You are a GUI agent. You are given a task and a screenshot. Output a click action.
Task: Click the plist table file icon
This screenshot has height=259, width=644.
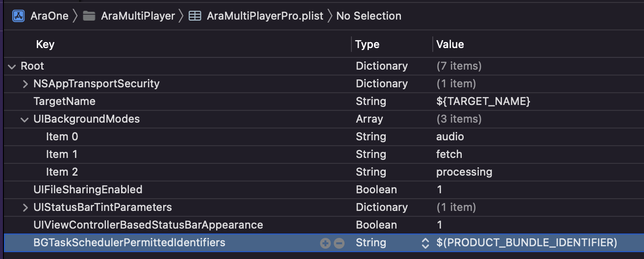pos(195,16)
